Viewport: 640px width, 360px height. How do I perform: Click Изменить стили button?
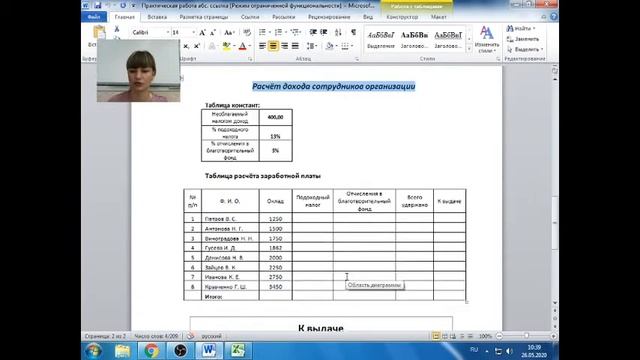click(x=487, y=39)
